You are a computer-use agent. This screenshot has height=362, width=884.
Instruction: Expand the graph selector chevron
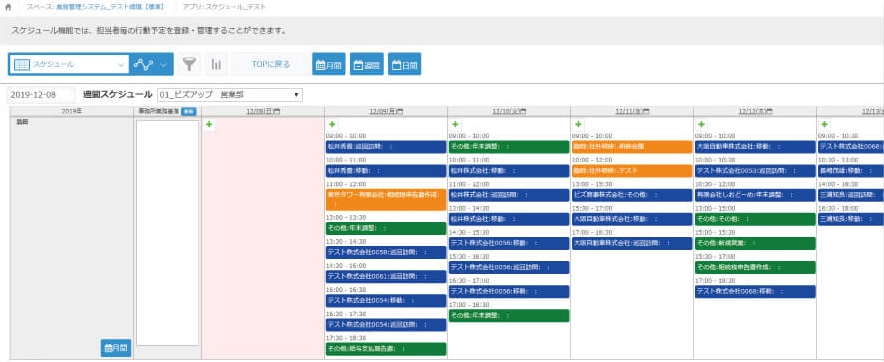(163, 65)
